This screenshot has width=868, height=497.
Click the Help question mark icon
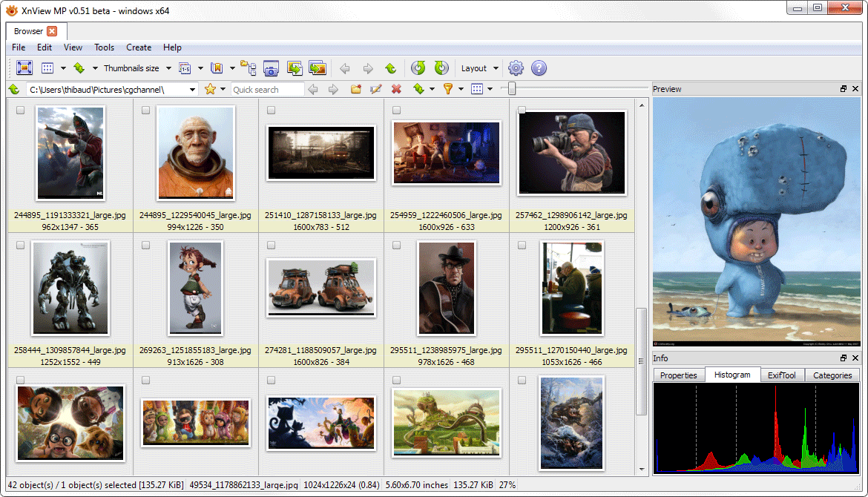point(539,68)
